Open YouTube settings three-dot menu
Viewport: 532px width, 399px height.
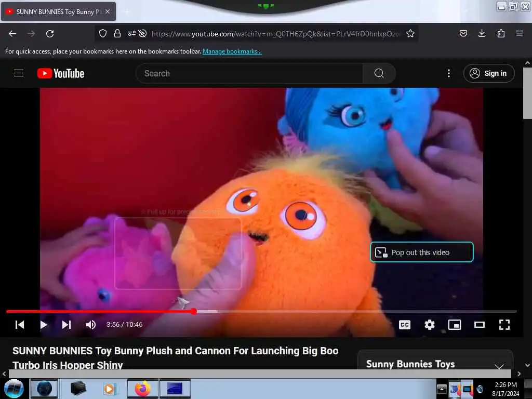click(x=449, y=73)
